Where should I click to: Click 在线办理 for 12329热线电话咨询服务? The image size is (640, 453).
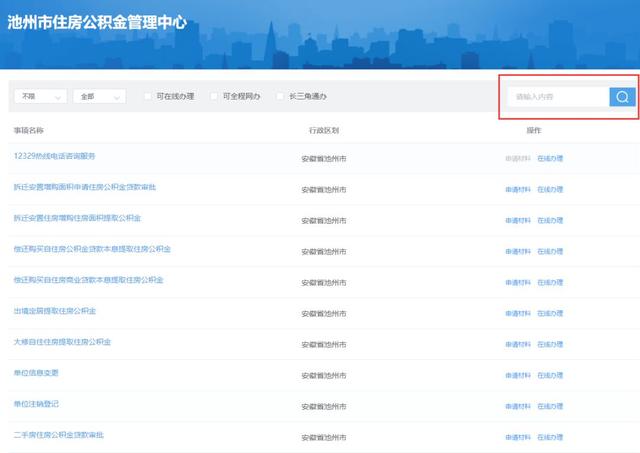pyautogui.click(x=550, y=158)
